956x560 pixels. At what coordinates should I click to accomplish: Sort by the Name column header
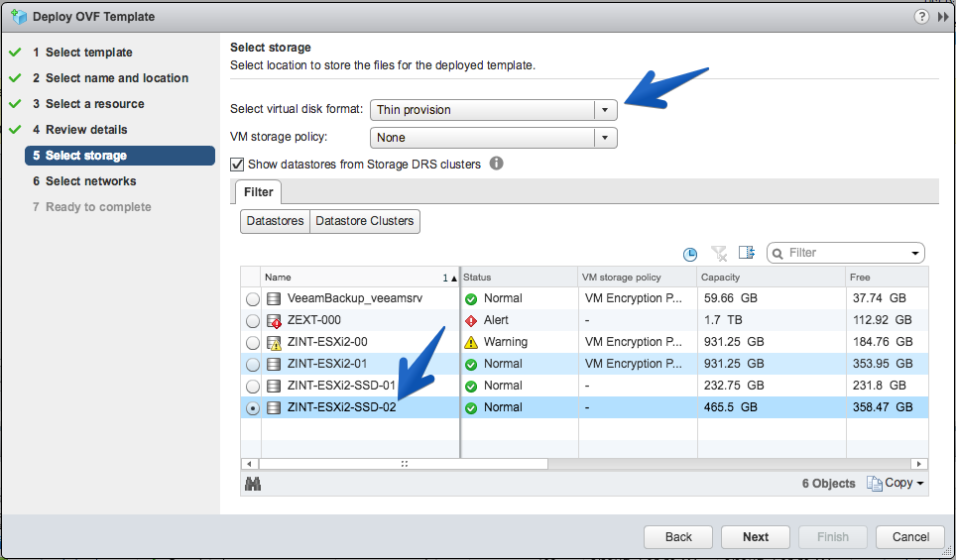[x=360, y=277]
